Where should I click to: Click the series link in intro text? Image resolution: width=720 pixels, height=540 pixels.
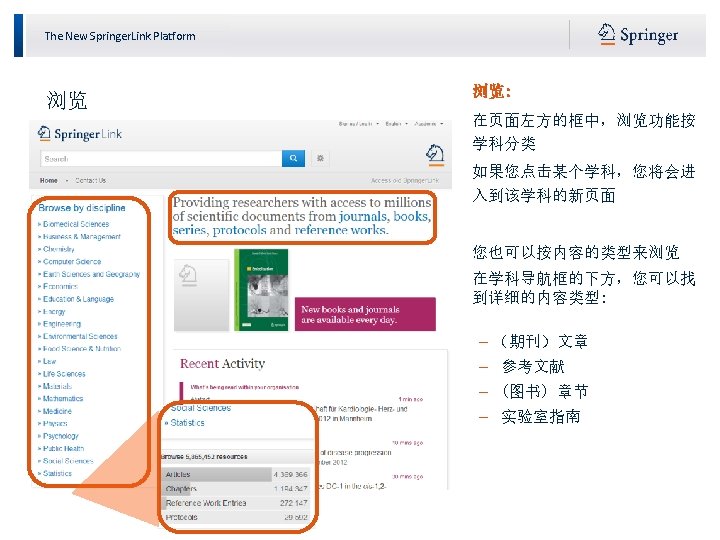click(189, 230)
